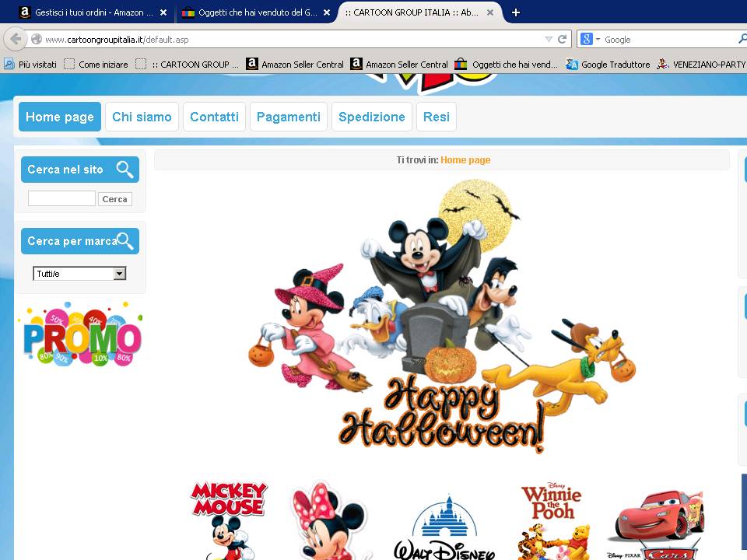Screen dimensions: 747x560
Task: Open the Disney Pixar Cars brand category
Action: click(x=657, y=525)
